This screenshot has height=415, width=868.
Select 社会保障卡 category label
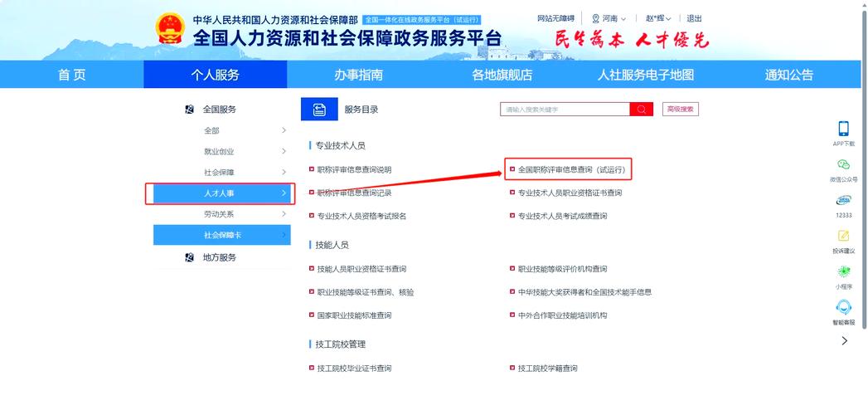point(222,235)
